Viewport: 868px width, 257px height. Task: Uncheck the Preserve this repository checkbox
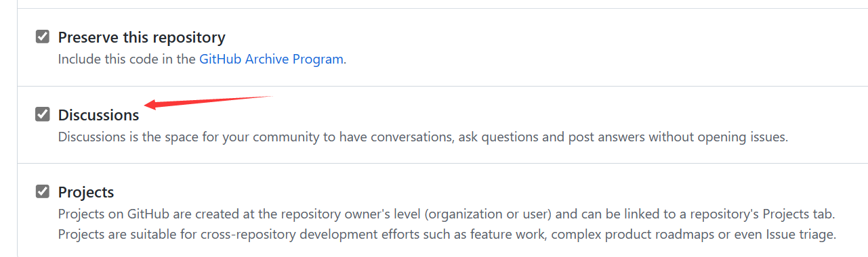pyautogui.click(x=43, y=37)
